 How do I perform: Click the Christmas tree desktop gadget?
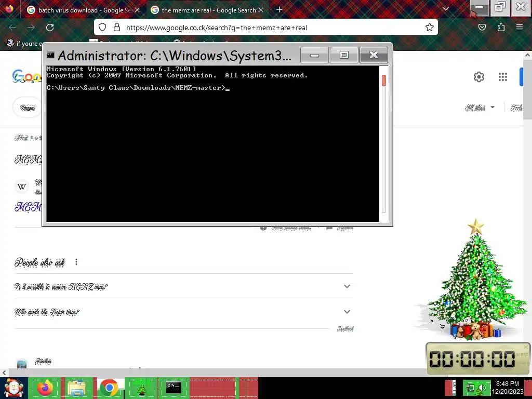click(474, 280)
